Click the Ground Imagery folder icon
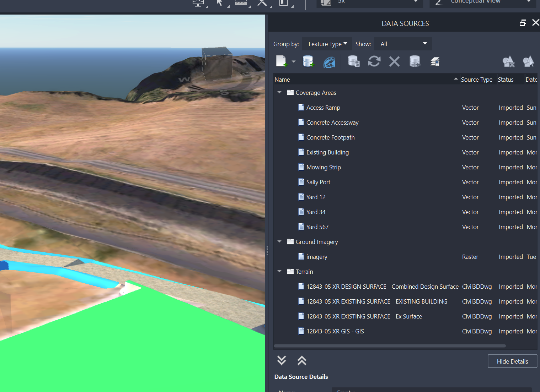The width and height of the screenshot is (540, 392). pos(290,241)
